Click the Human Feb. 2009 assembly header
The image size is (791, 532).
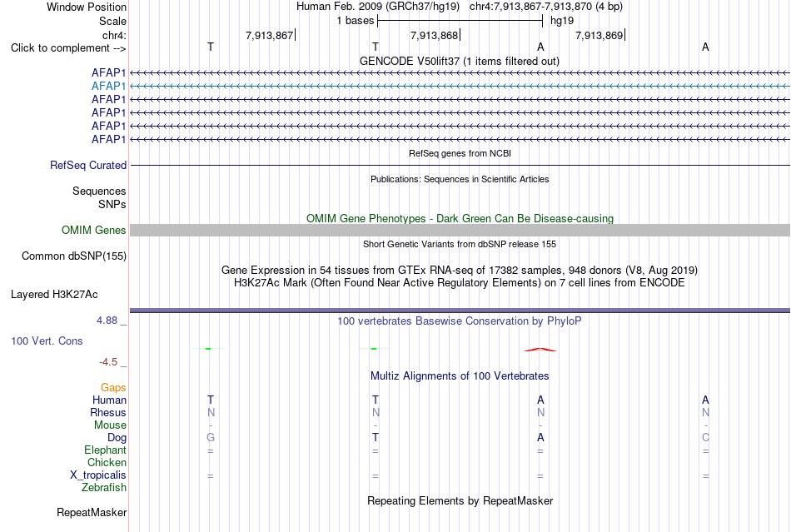coord(378,7)
